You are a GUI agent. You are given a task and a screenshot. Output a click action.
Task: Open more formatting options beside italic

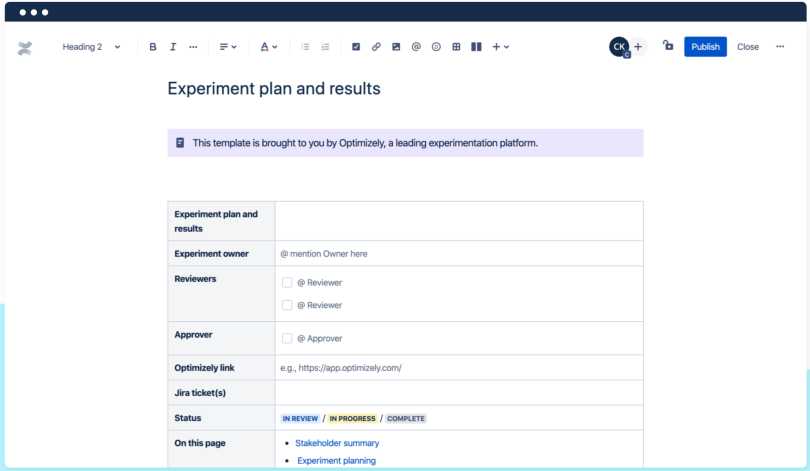(x=193, y=47)
